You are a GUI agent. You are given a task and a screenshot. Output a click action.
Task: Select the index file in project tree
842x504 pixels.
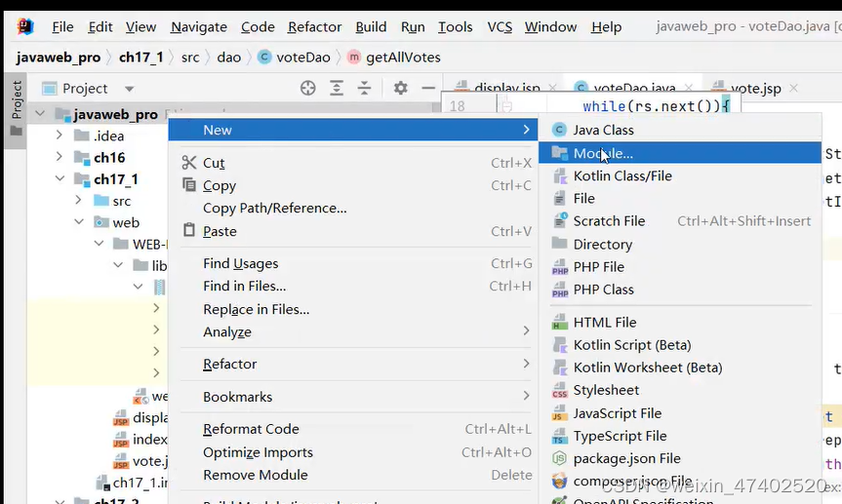140,439
